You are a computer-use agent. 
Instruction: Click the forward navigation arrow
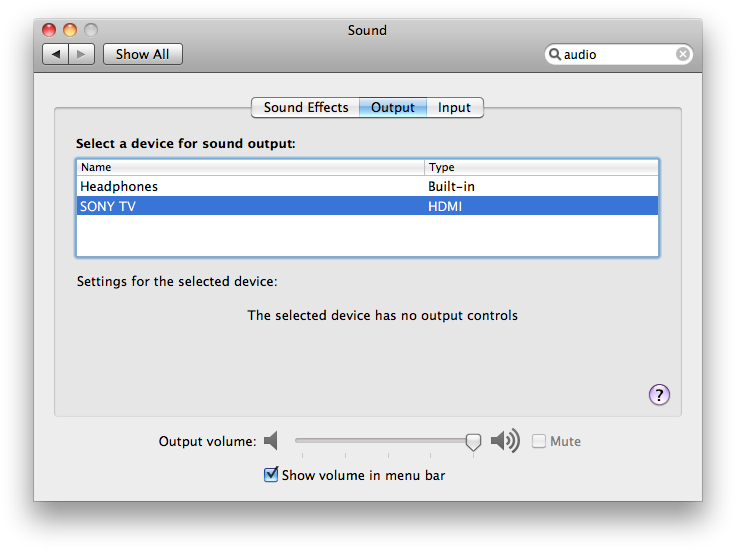coord(82,54)
